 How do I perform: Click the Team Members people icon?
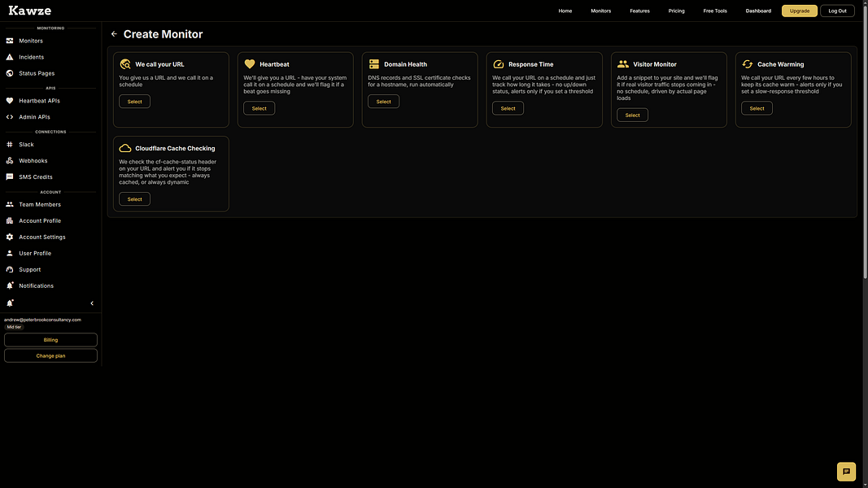pos(10,204)
